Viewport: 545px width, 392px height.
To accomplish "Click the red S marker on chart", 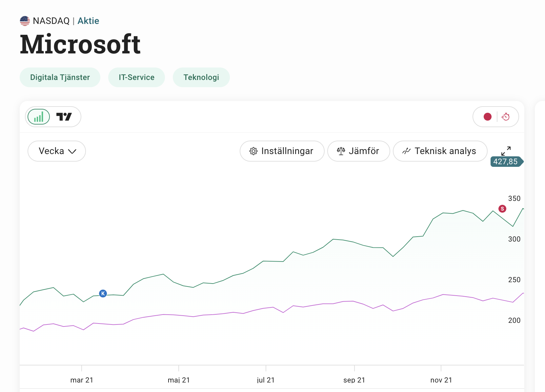I will tap(502, 209).
